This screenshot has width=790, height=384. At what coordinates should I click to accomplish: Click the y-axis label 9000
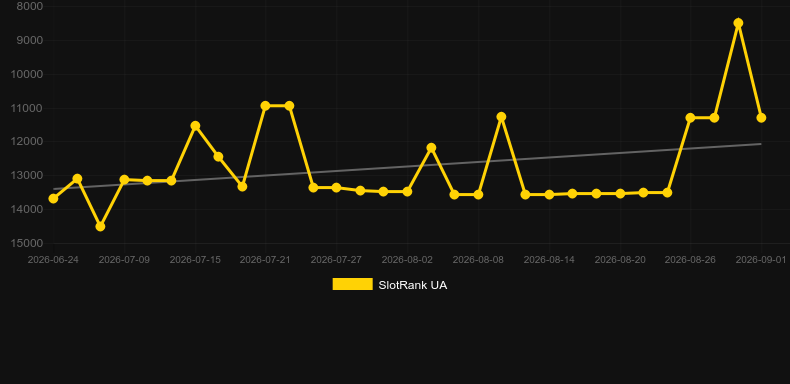point(30,40)
